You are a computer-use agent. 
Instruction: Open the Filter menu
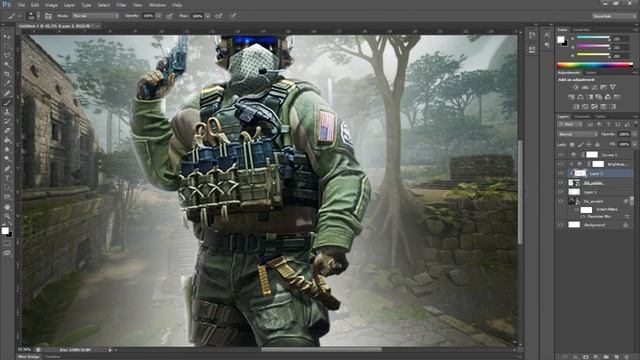click(121, 5)
